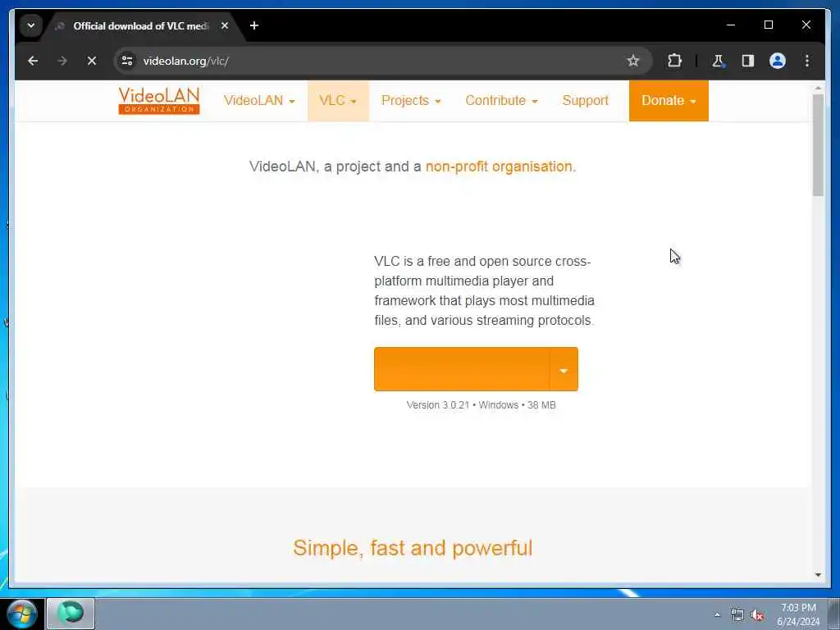Click the VideoLAN Organization logo
The width and height of the screenshot is (840, 630).
coord(159,100)
